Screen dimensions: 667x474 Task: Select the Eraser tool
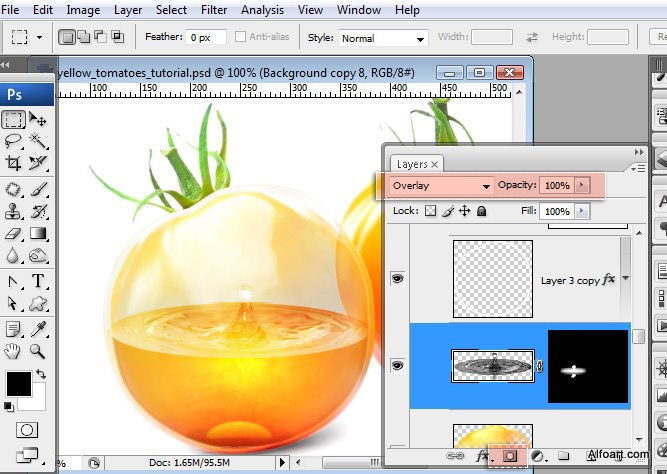(x=13, y=233)
